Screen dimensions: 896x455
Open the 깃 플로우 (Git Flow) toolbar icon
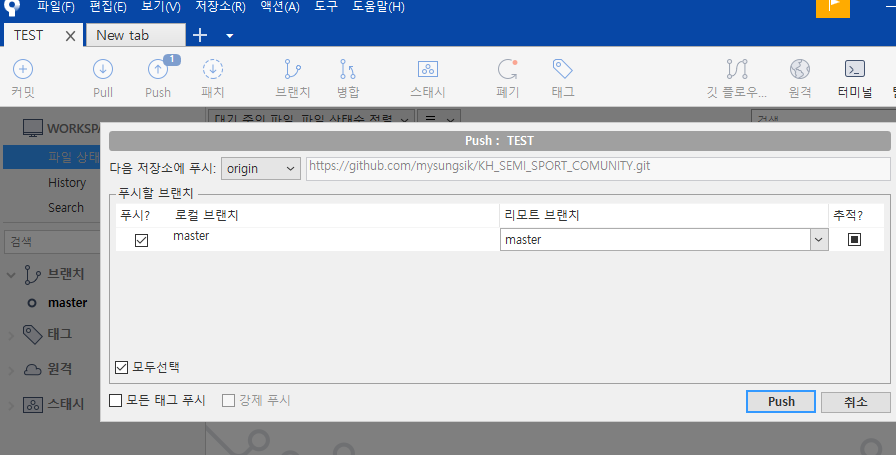tap(737, 69)
